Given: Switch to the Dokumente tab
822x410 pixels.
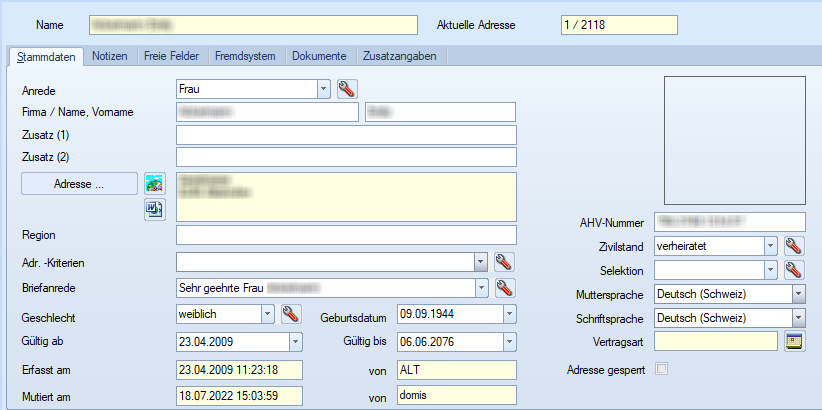Looking at the screenshot, I should click(319, 56).
